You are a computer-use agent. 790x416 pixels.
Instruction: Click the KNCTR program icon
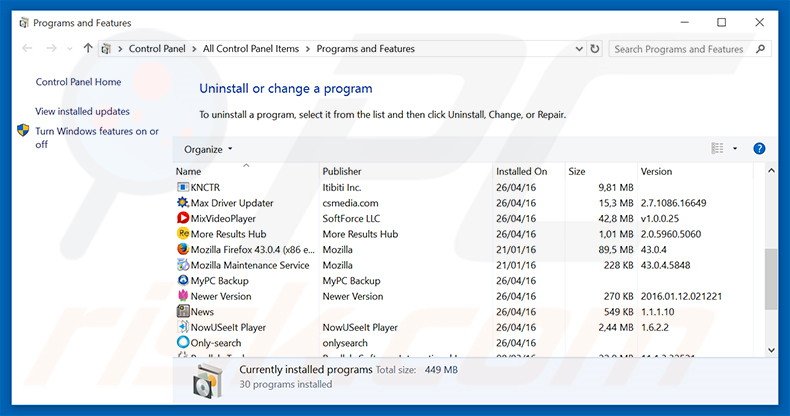click(182, 187)
